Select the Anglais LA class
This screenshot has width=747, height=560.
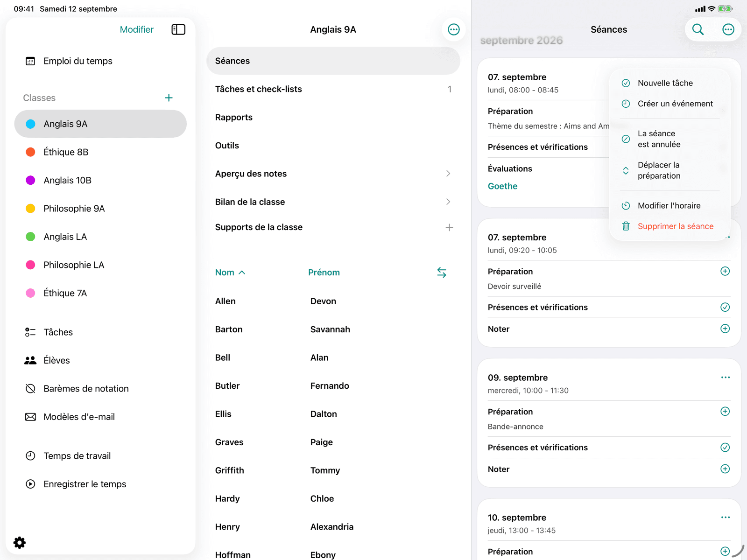coord(100,237)
